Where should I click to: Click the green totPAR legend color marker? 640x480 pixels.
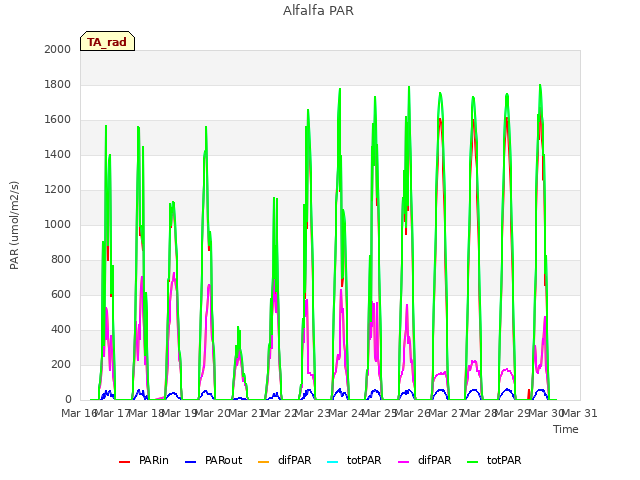pos(473,462)
